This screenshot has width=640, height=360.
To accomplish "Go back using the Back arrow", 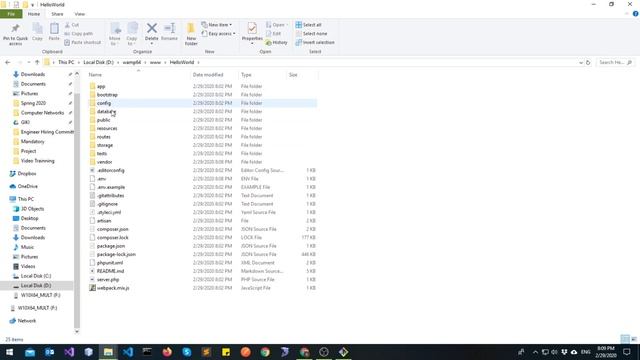I will [x=8, y=62].
